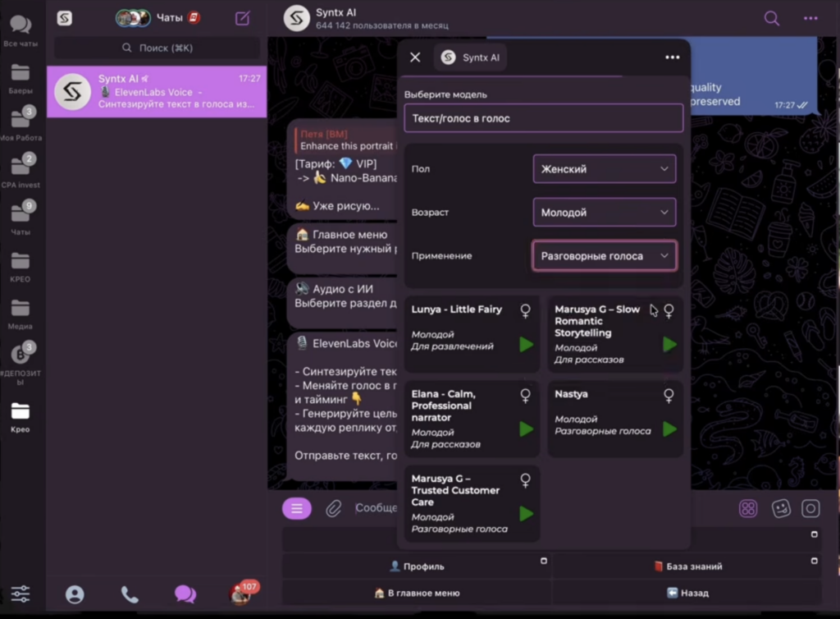Viewport: 840px width, 619px height.
Task: Open the Syntx AI chat in list
Action: 157,92
